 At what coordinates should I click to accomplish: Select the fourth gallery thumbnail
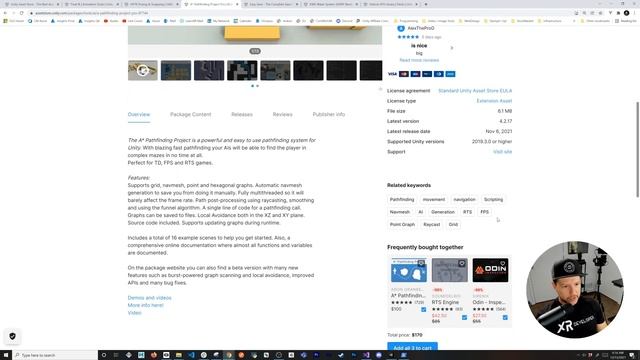[242, 70]
